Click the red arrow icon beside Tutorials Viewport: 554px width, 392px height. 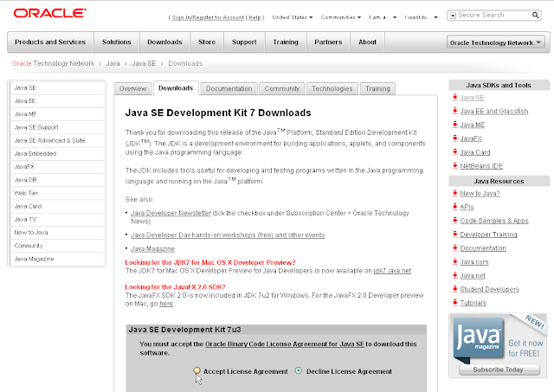[x=455, y=303]
